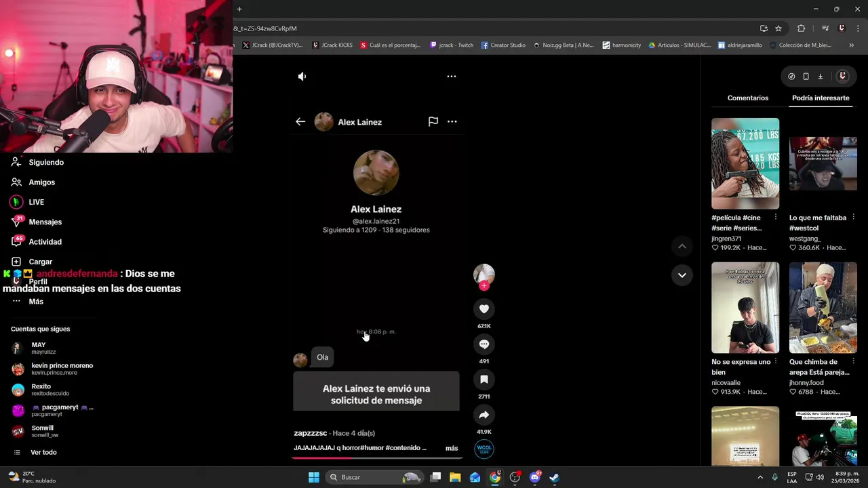
Task: Save video with bookmark icon
Action: [x=484, y=380]
